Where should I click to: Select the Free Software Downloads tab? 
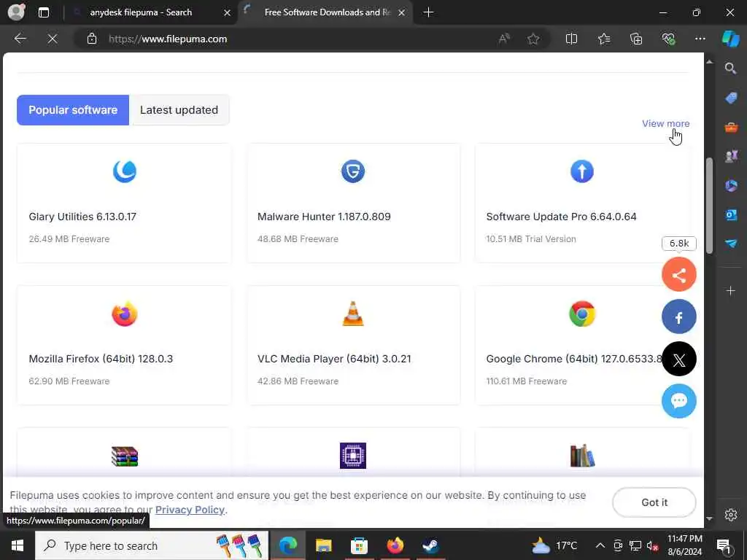[x=325, y=12]
